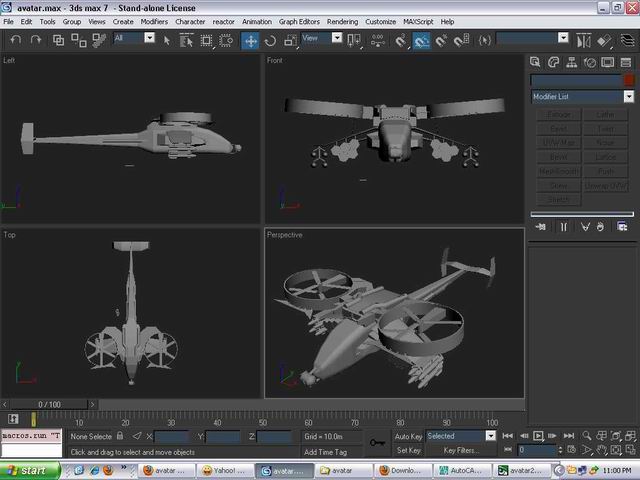Make the modifier unique in the stack
Screen dimensions: 640x480
[585, 227]
